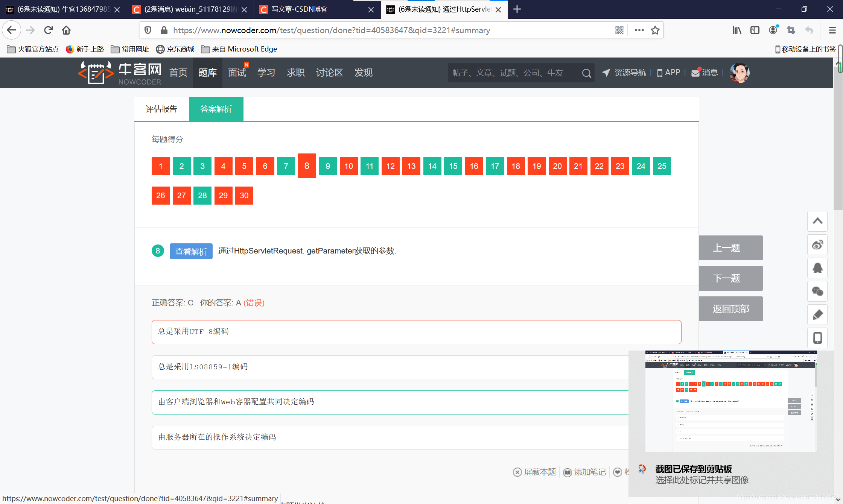Screen dimensions: 843x504
Task: Open the Firefox account icon
Action: pos(773,30)
